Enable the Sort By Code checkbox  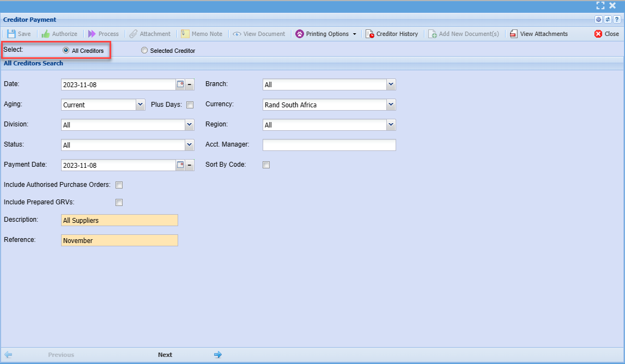pyautogui.click(x=266, y=165)
